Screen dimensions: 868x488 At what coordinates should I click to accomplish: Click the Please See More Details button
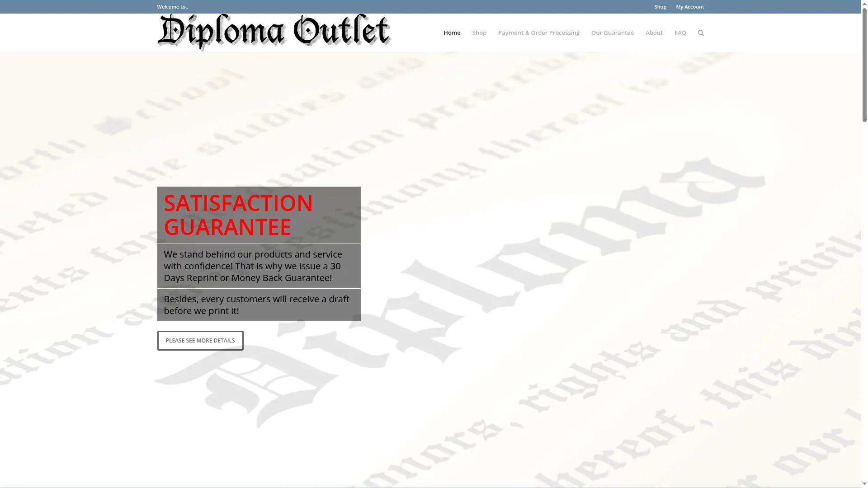coord(200,341)
